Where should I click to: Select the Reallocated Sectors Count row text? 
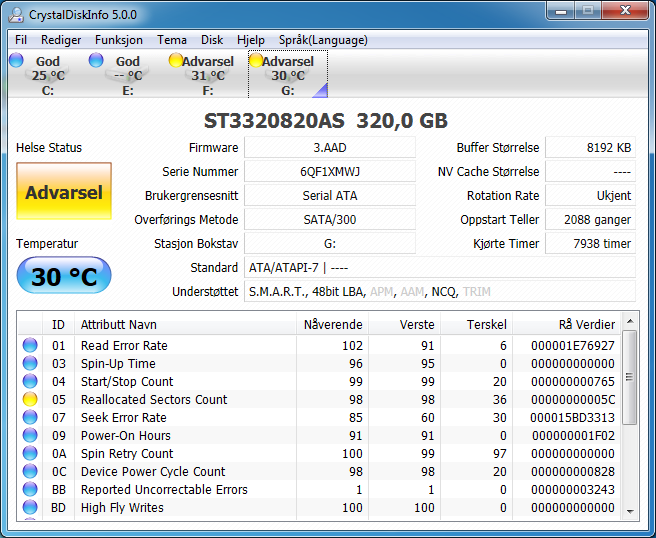point(154,399)
